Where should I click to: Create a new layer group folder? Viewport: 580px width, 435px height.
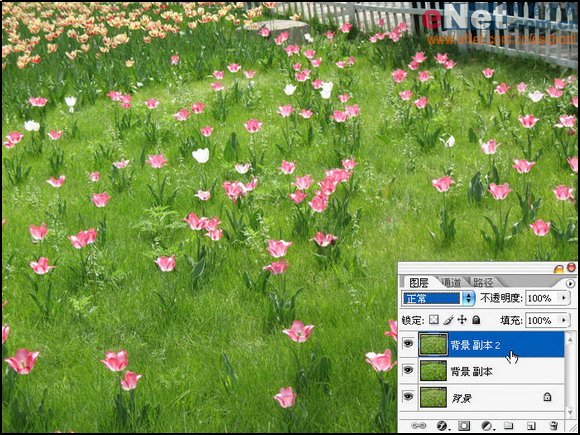tap(509, 426)
